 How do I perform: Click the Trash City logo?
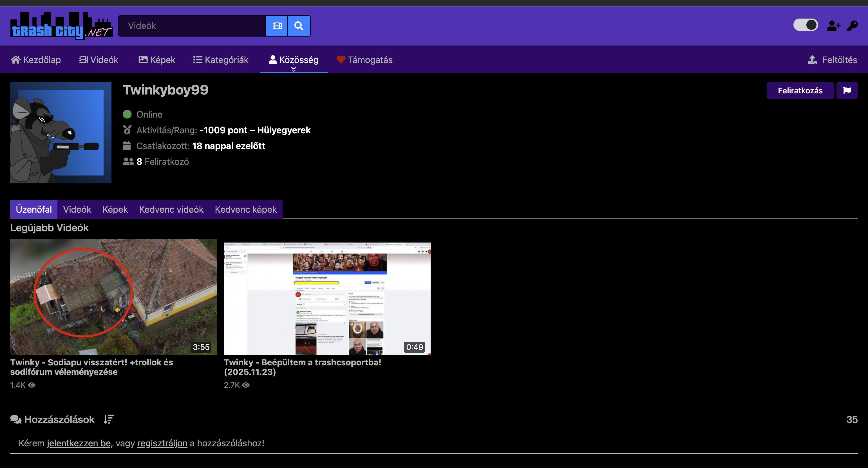[61, 26]
